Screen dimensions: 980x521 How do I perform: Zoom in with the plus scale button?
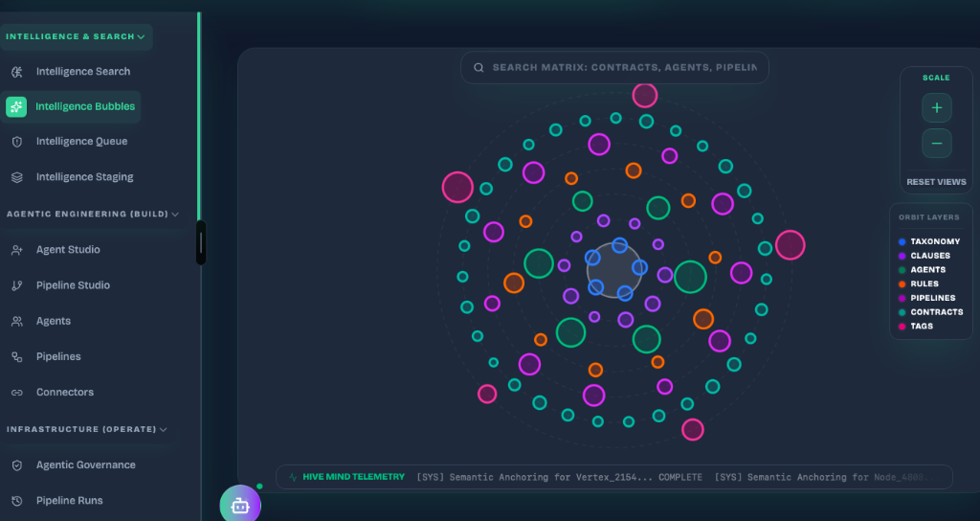(x=937, y=107)
